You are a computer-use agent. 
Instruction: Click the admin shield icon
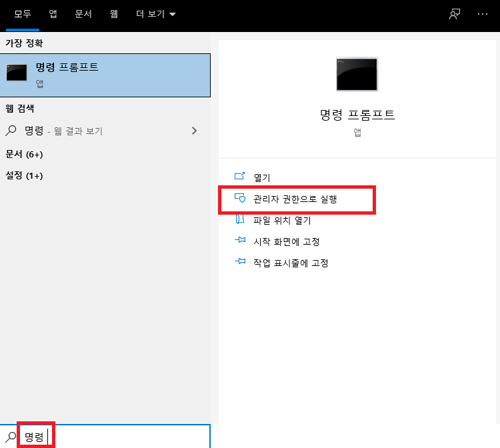240,198
